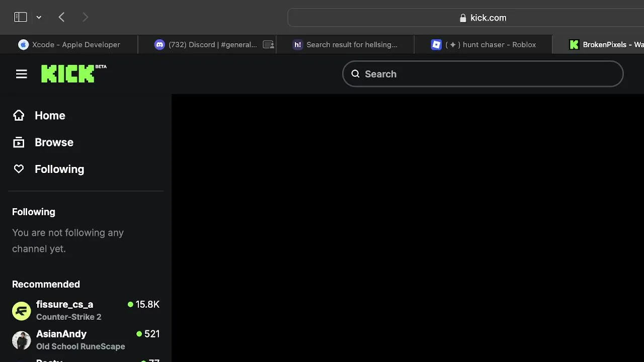The height and width of the screenshot is (362, 644).
Task: Click the picture-in-picture icon on Discord tab
Action: coord(269,44)
